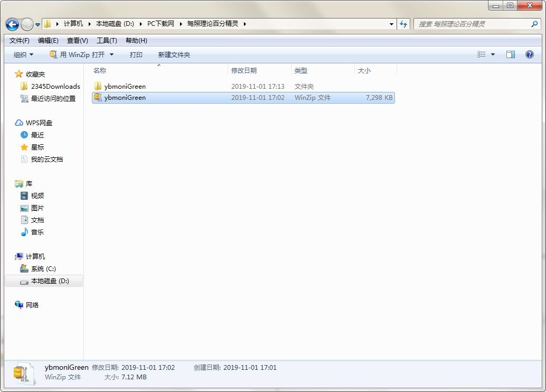
Task: Toggle the preview pane icon
Action: [511, 54]
